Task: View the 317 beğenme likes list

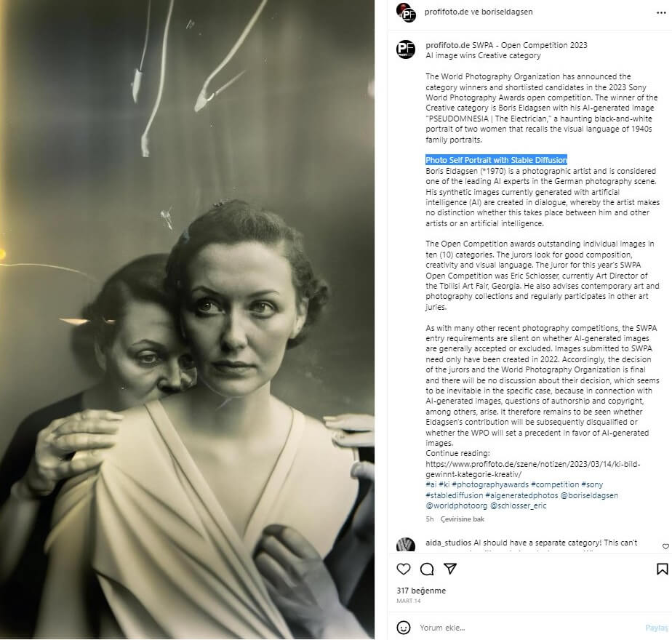Action: 421,591
